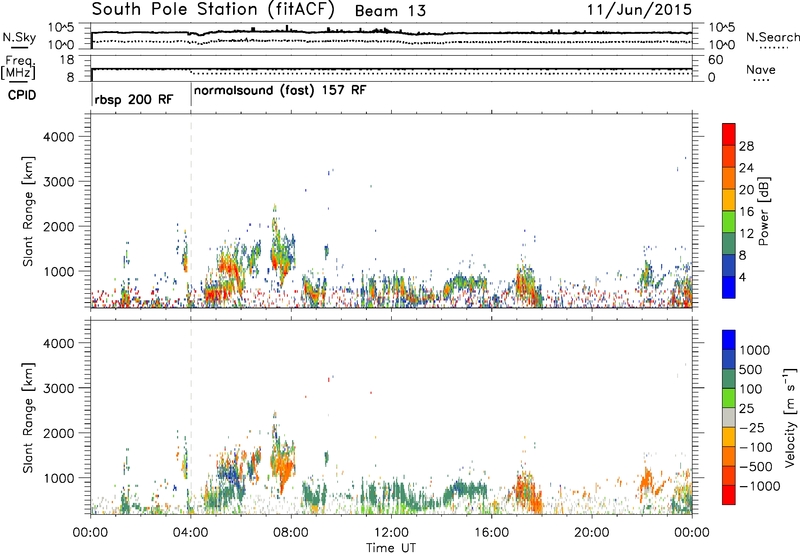800x554 pixels.
Task: Click the 'Power [dB]' colorbar title
Action: [x=763, y=211]
